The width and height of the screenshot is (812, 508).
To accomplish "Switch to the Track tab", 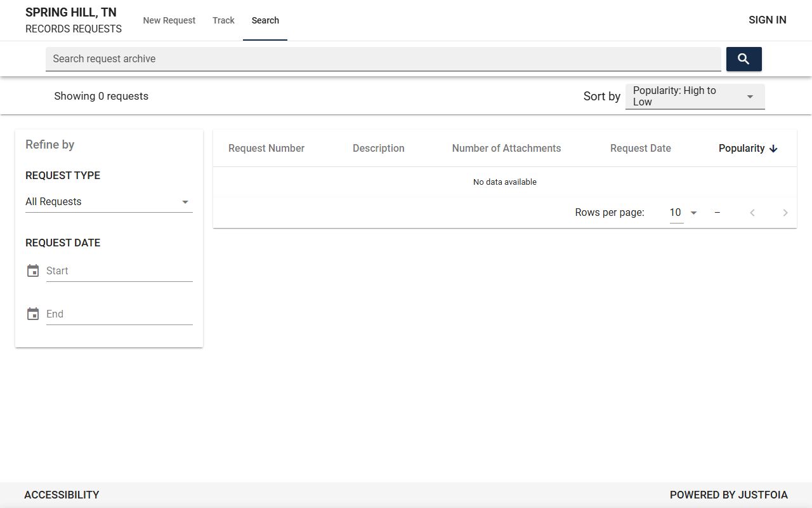I will pyautogui.click(x=223, y=20).
